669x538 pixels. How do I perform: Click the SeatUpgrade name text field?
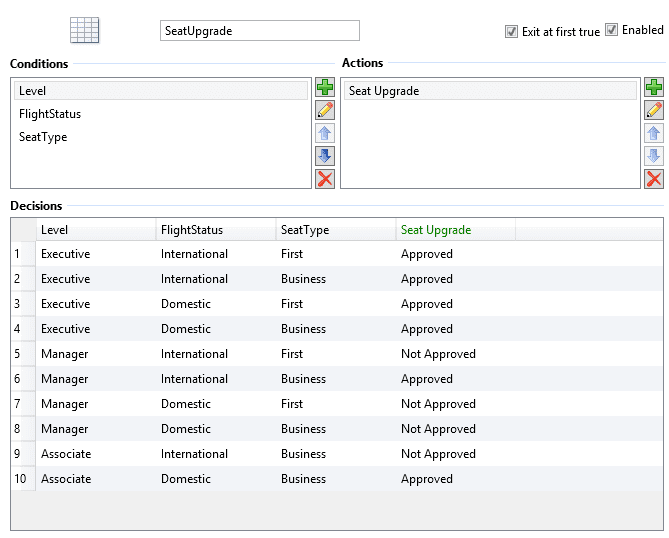259,31
